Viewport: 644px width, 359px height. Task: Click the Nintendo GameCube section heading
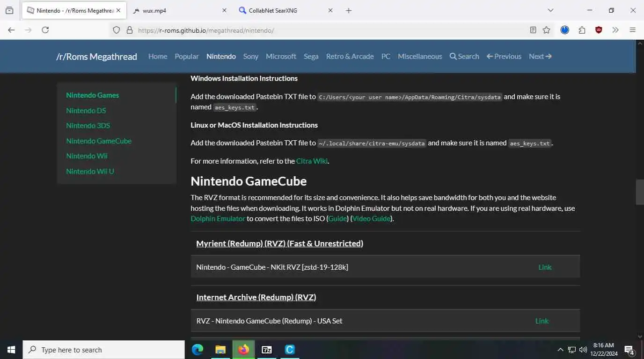249,181
